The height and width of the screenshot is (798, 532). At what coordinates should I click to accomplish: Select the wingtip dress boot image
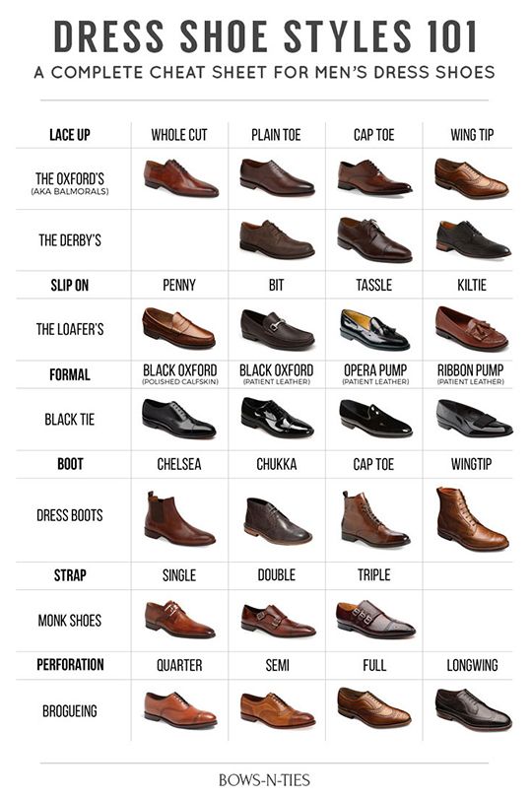click(x=472, y=518)
